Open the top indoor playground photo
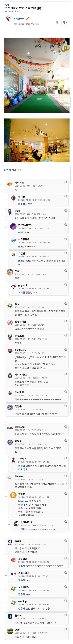Viewport: 73px width, 644px height. pos(37,75)
